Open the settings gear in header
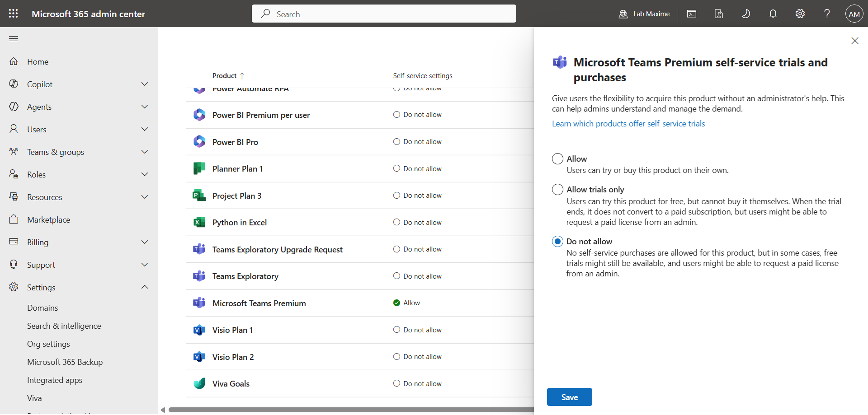868x415 pixels. [x=800, y=14]
